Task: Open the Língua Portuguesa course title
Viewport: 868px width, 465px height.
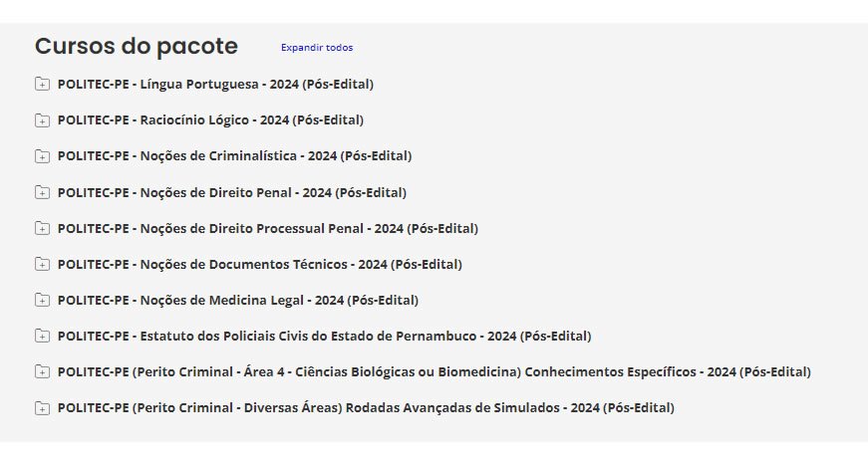Action: 215,85
